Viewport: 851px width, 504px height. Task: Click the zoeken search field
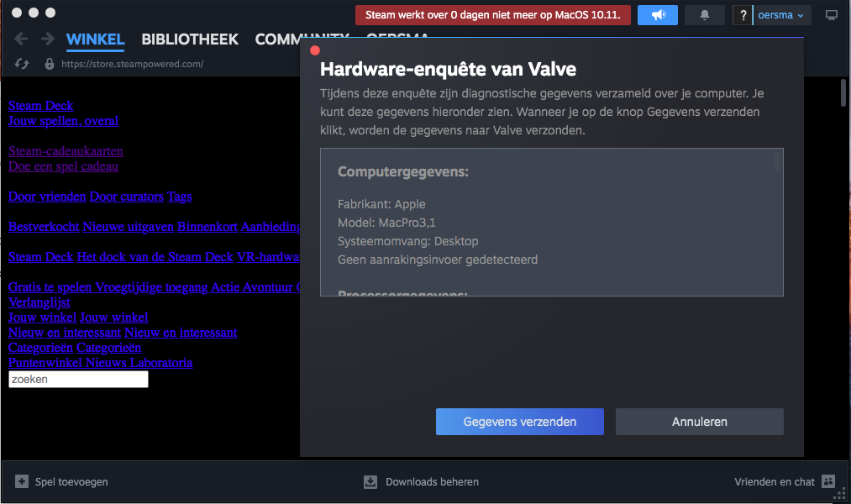pyautogui.click(x=78, y=379)
